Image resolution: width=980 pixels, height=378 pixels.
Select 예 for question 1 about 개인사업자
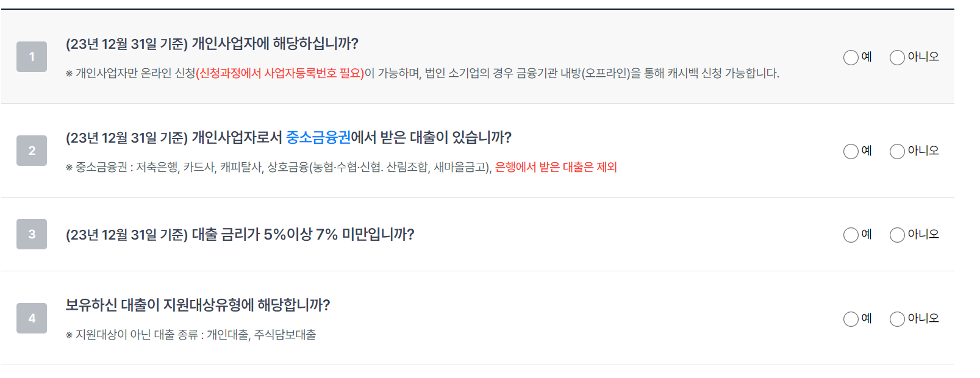click(851, 57)
